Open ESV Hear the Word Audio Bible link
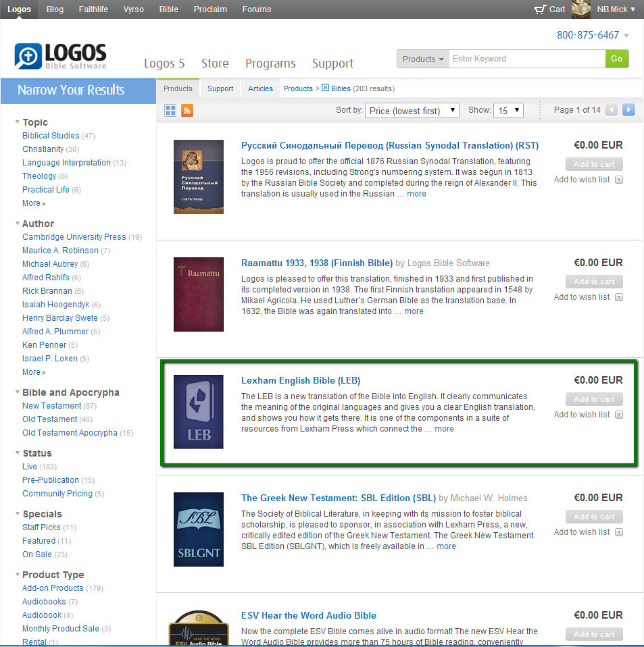Image resolution: width=644 pixels, height=647 pixels. [x=309, y=615]
